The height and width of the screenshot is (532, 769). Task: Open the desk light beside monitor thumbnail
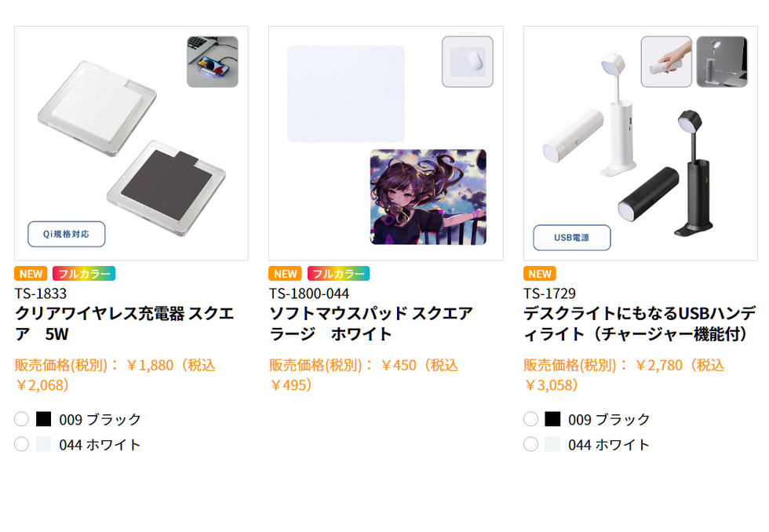click(722, 62)
